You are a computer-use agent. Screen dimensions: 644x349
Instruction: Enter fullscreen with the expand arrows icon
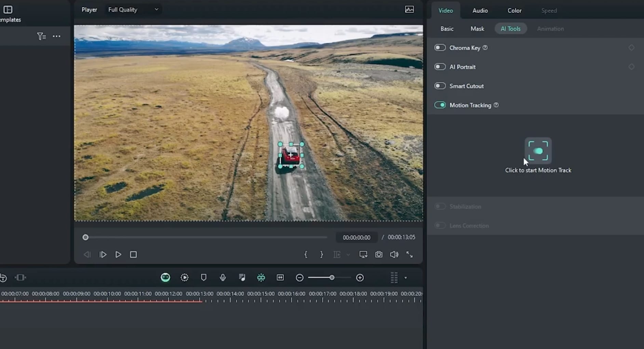(410, 255)
